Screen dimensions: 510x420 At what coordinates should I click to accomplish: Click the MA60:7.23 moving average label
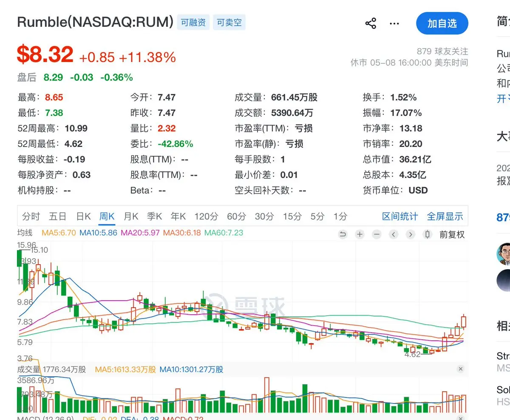click(224, 233)
